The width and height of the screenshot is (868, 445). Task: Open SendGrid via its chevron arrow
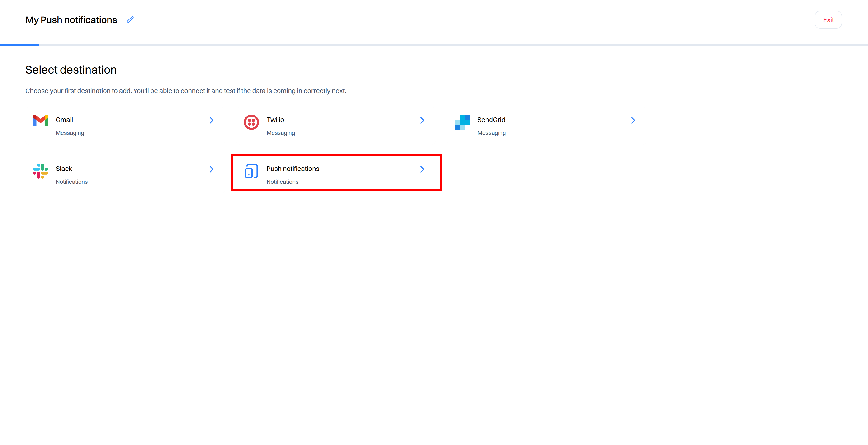click(x=633, y=120)
